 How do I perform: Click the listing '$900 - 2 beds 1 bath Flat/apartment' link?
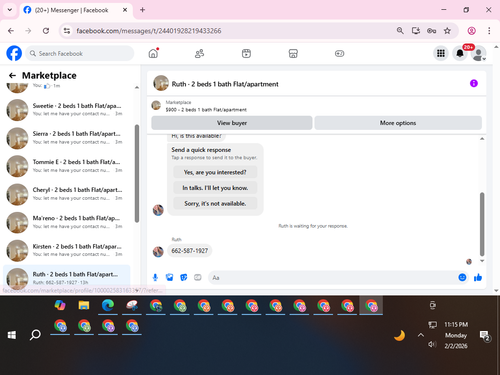click(206, 110)
